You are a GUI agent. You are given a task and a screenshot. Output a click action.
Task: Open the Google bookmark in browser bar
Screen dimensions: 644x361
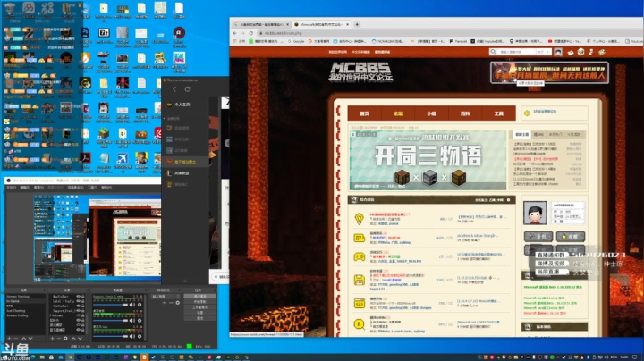[296, 41]
